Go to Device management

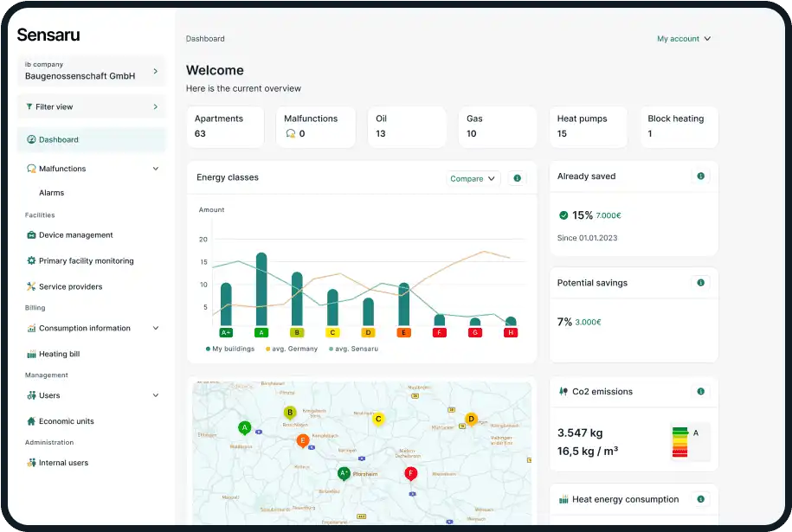[76, 235]
